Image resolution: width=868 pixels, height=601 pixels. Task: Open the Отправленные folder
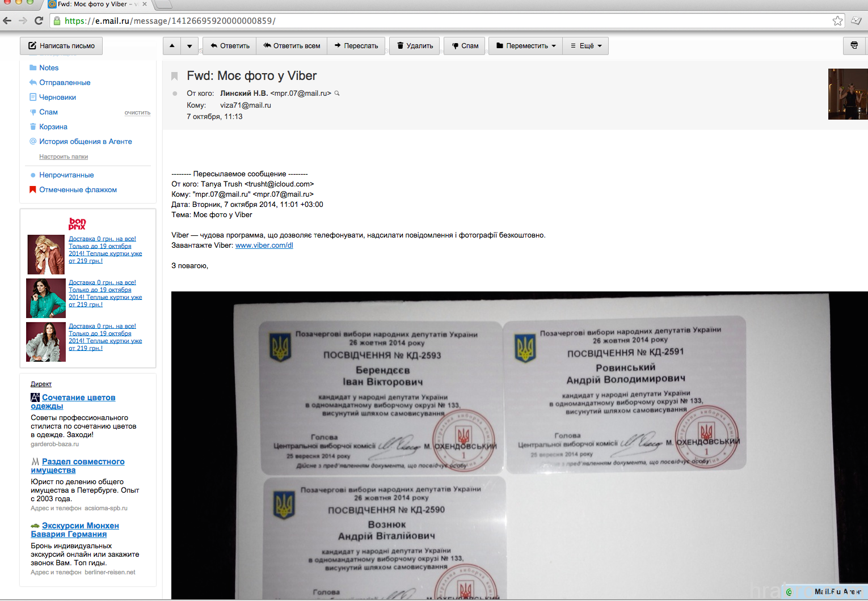pyautogui.click(x=65, y=83)
